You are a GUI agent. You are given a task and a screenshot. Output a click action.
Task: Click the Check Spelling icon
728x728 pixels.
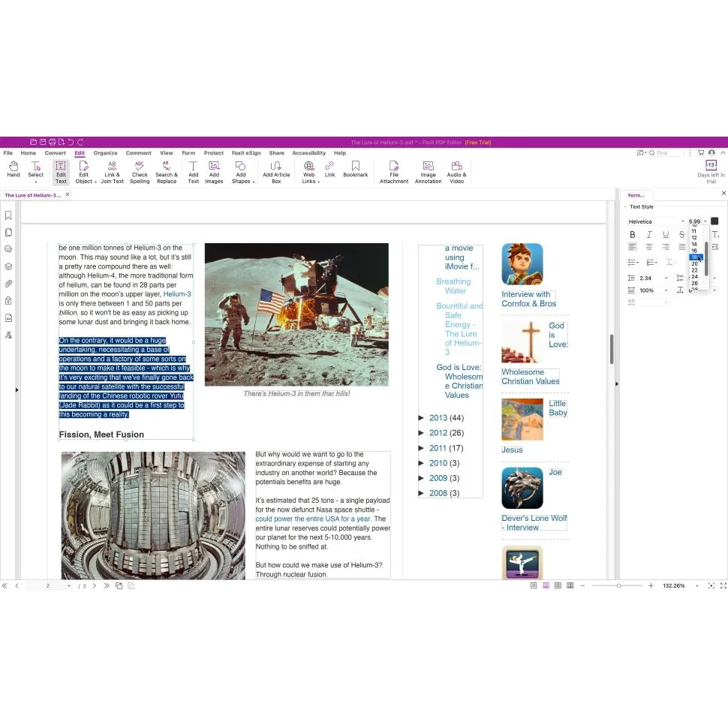click(x=140, y=170)
